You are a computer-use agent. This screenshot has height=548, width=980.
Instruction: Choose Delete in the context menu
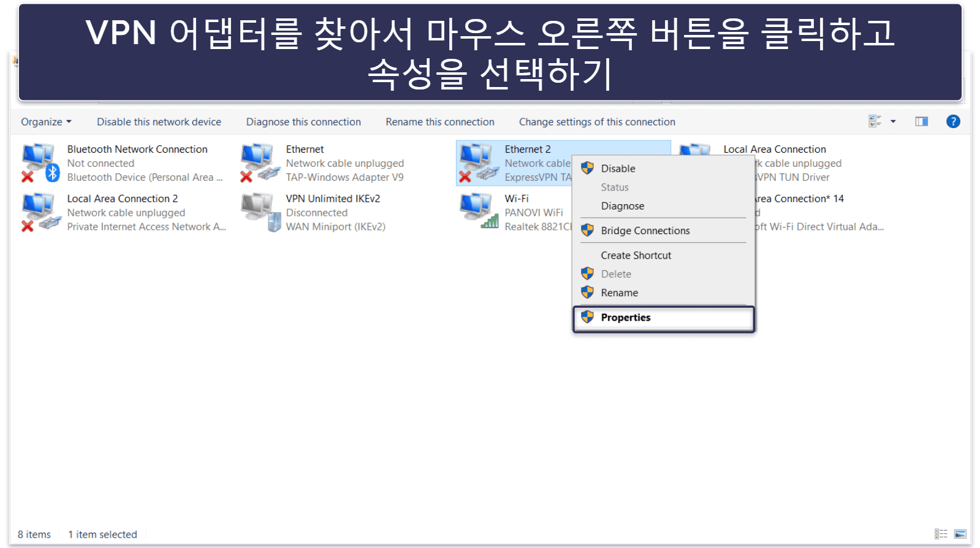[663, 274]
